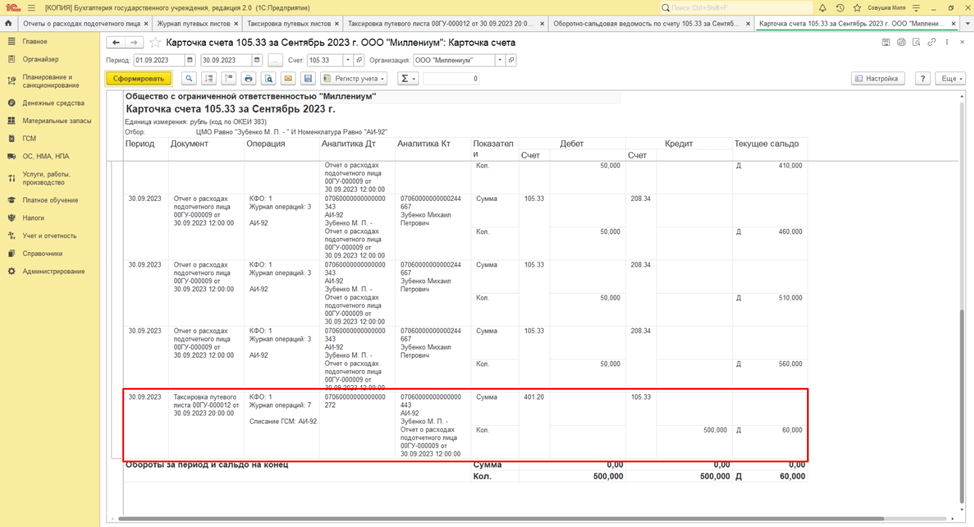The width and height of the screenshot is (974, 527).
Task: Open calendar for start date 01.09.2023
Action: pyautogui.click(x=190, y=60)
